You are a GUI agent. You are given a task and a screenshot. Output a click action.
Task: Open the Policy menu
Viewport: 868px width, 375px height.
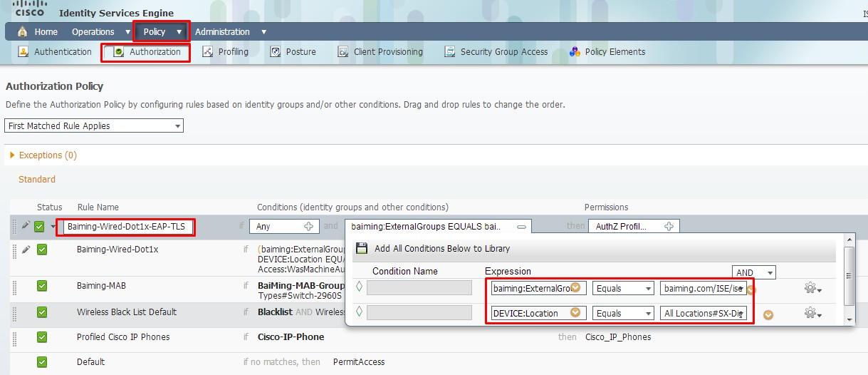162,31
